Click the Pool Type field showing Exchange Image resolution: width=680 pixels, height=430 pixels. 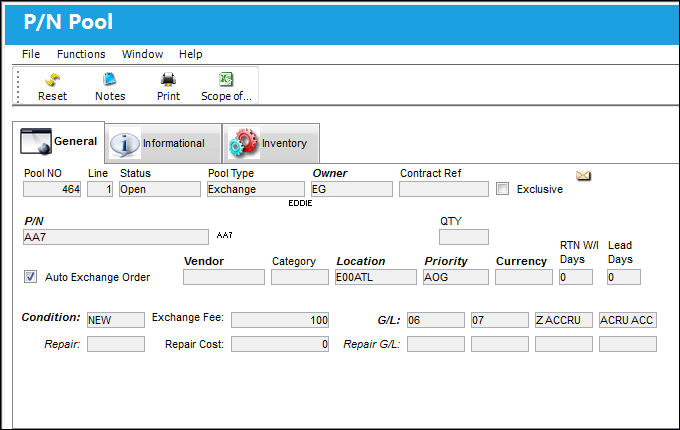tap(255, 189)
